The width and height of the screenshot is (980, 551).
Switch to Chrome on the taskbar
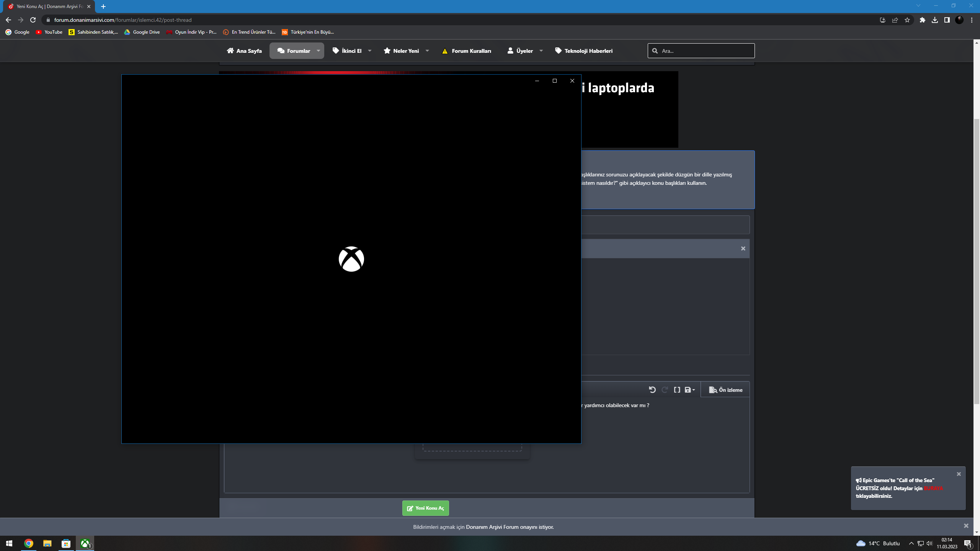(x=29, y=543)
